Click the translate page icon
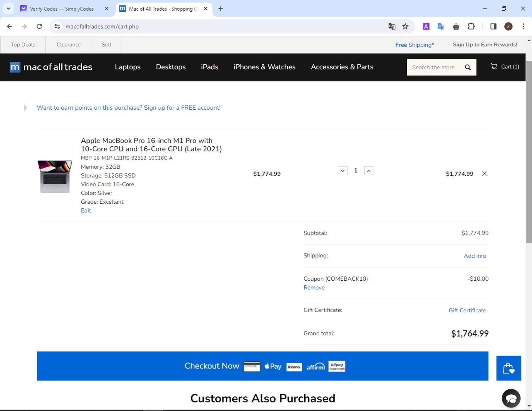 tap(392, 26)
